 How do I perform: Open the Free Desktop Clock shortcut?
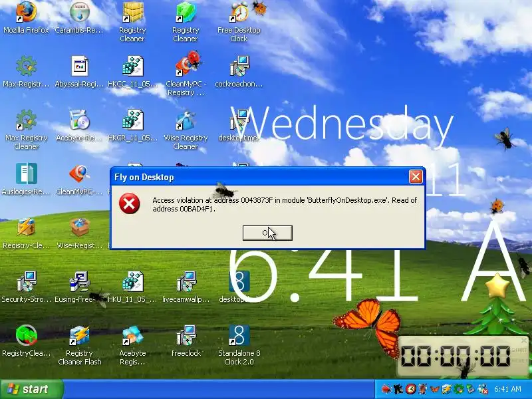click(239, 22)
